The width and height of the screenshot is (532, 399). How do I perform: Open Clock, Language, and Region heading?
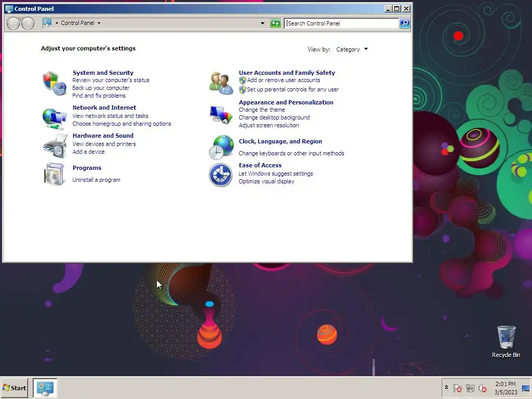280,141
